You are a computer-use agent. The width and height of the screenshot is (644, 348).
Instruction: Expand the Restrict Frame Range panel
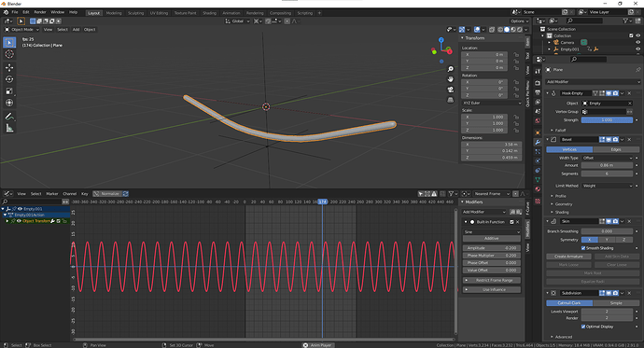pyautogui.click(x=492, y=280)
